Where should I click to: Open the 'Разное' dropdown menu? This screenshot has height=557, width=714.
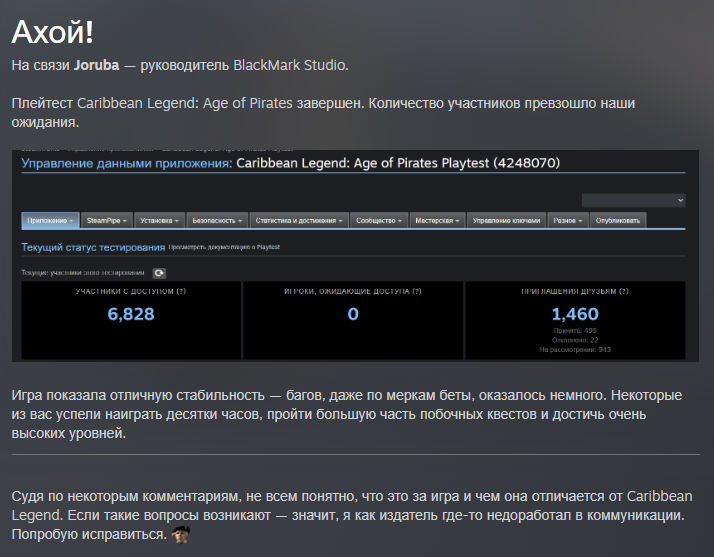tap(568, 220)
